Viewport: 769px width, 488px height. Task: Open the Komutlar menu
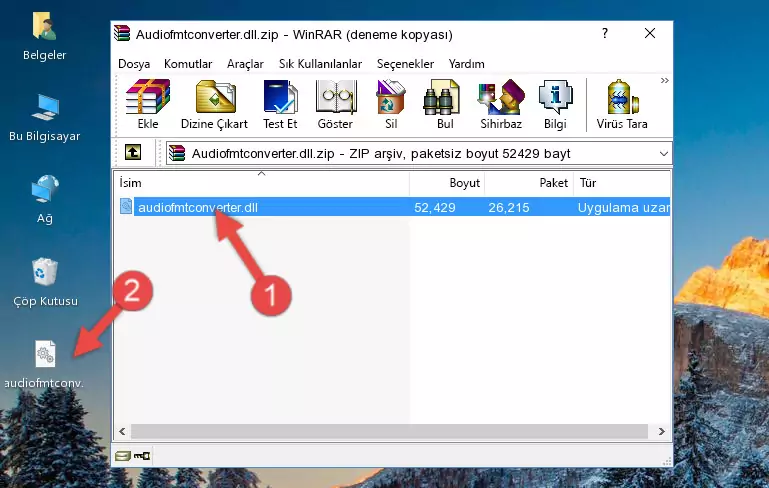[x=188, y=64]
